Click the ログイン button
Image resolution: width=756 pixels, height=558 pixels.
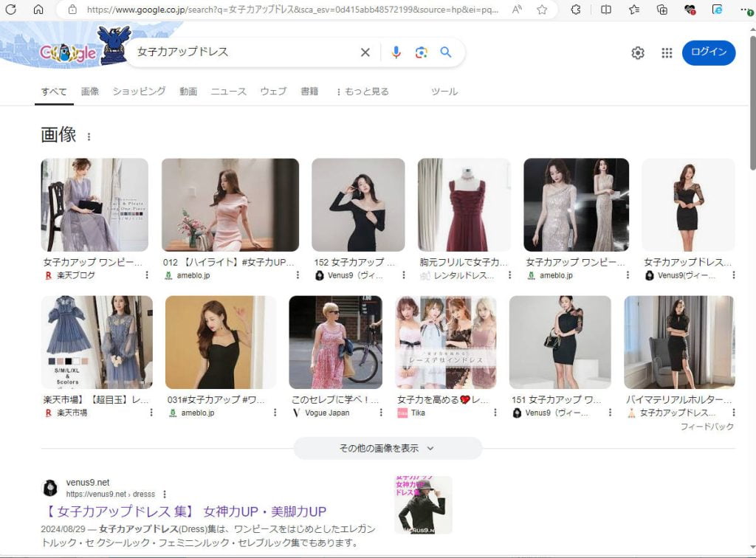(708, 52)
